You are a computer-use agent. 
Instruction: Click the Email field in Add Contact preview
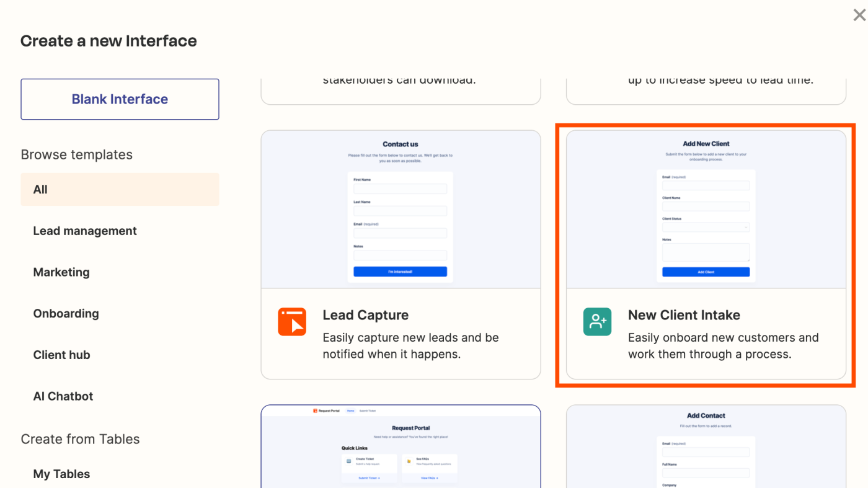(706, 452)
